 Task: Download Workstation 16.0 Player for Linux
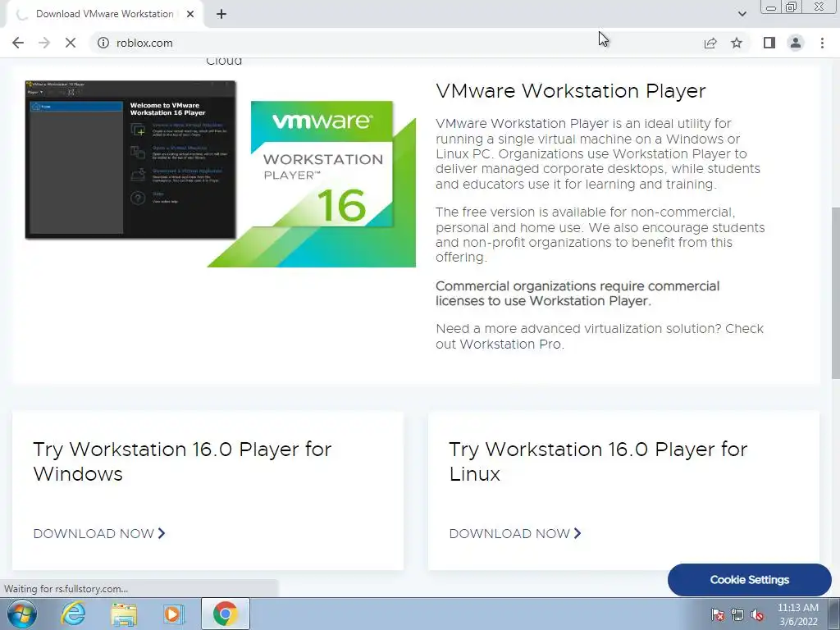(x=515, y=533)
